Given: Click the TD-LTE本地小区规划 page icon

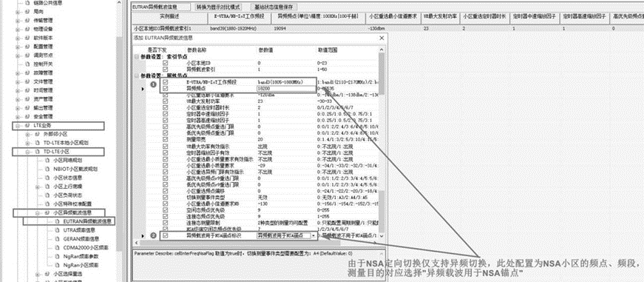Looking at the screenshot, I should [x=38, y=143].
